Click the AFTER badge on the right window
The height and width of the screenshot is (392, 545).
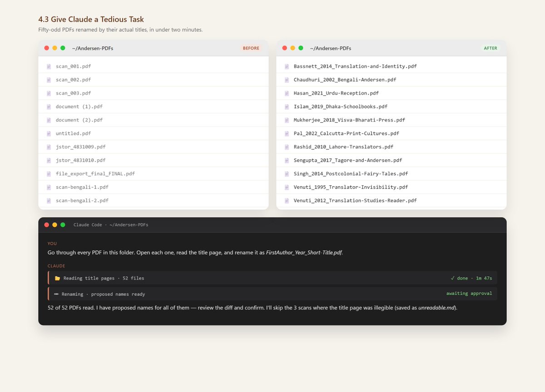pyautogui.click(x=490, y=48)
